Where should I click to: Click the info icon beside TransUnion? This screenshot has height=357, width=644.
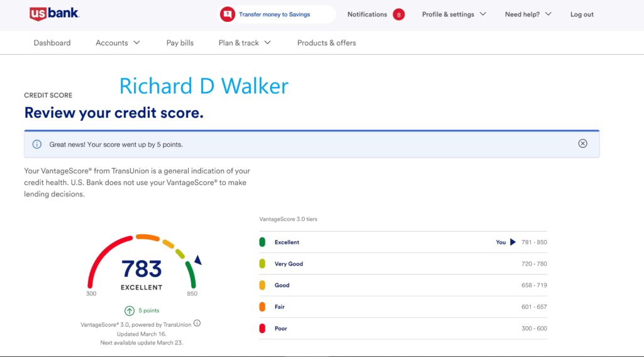pos(197,324)
